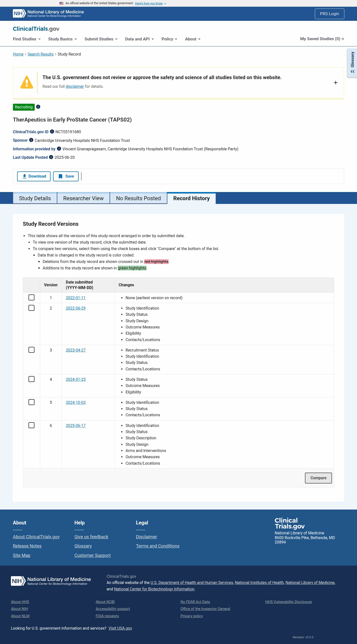Go back to Search Results breadcrumb
The width and height of the screenshot is (357, 644).
pyautogui.click(x=40, y=54)
